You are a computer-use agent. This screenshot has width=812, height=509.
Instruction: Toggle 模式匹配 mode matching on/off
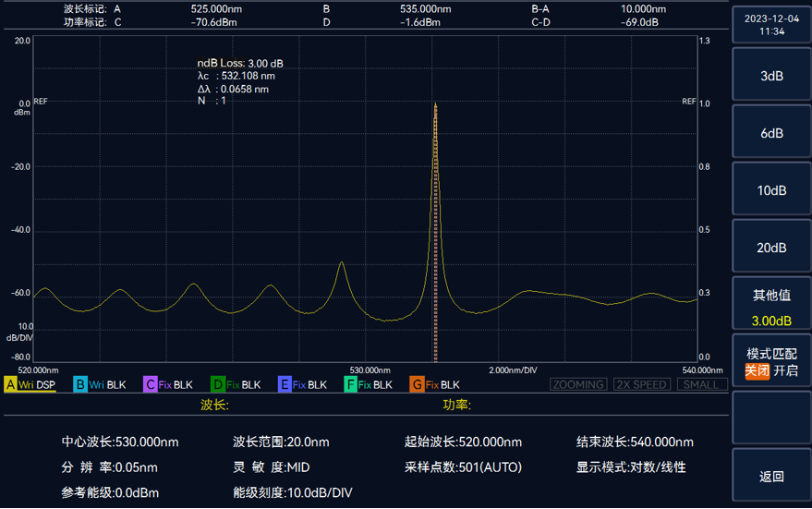pyautogui.click(x=771, y=361)
